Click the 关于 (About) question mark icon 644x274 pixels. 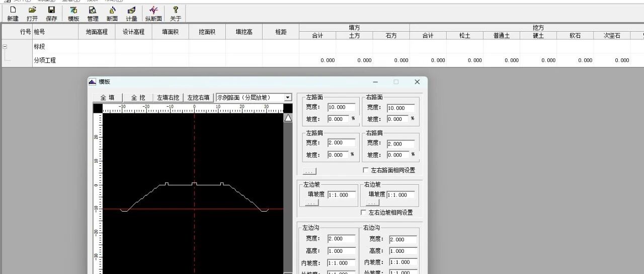(175, 14)
